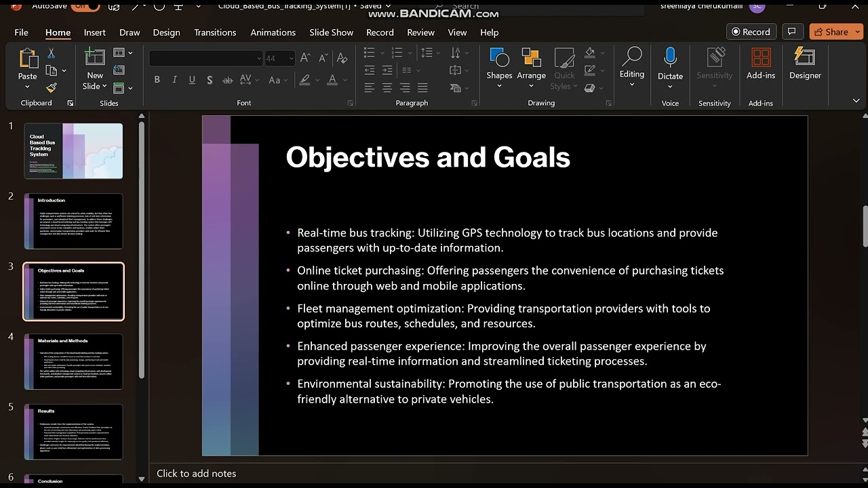Toggle Bold formatting
The image size is (868, 488).
(157, 80)
